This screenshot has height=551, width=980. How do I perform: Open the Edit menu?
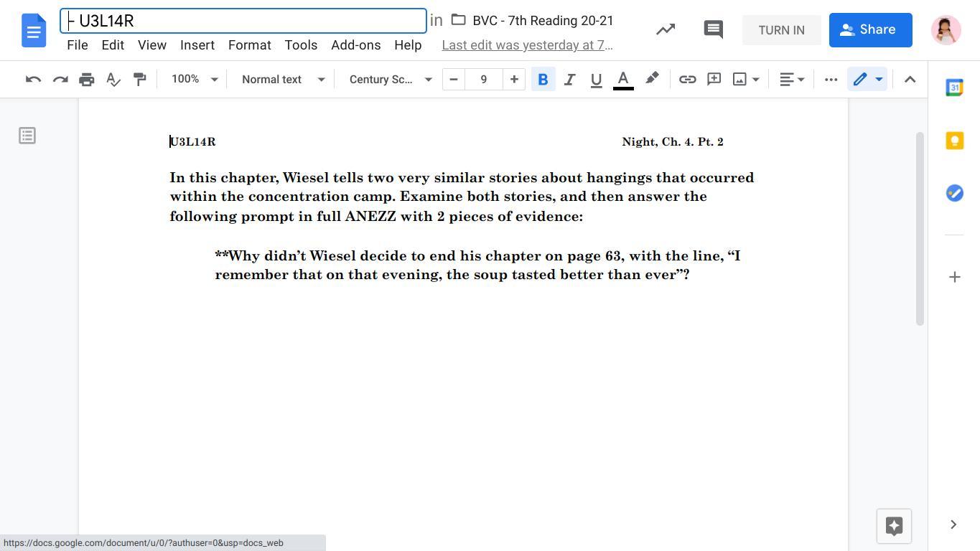[x=113, y=45]
